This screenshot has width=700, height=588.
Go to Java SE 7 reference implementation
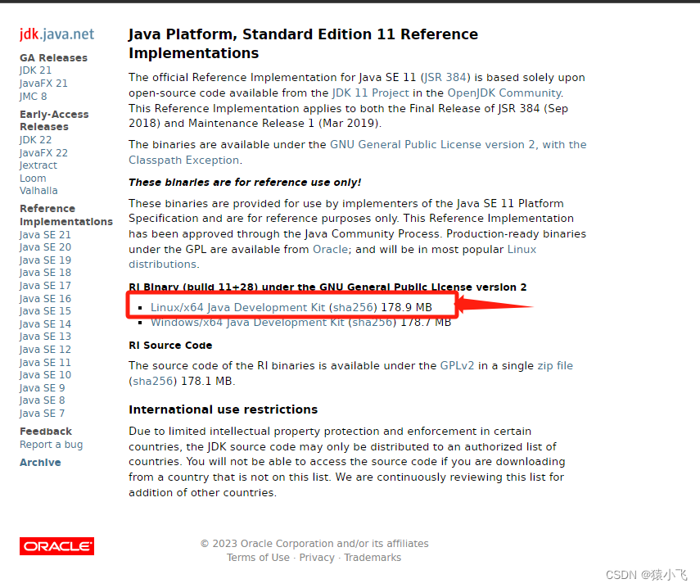(42, 413)
